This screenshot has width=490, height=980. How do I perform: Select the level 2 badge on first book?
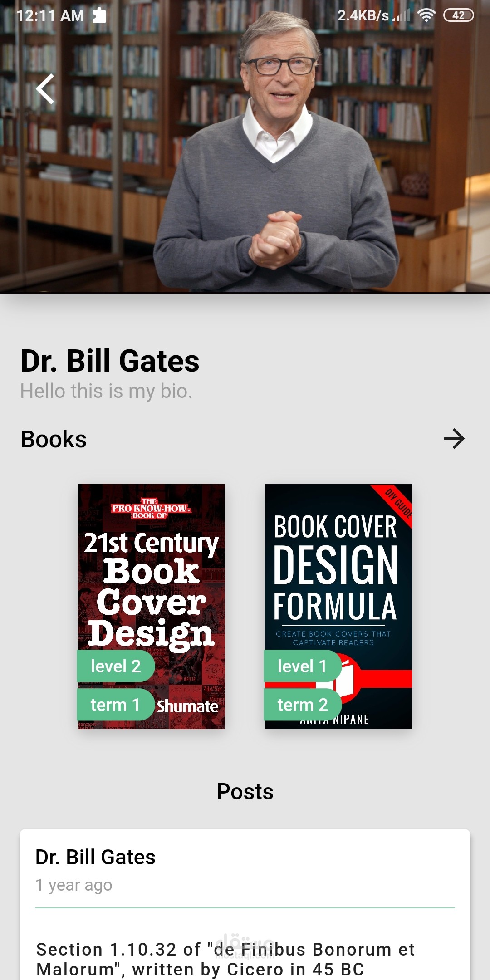tap(116, 666)
